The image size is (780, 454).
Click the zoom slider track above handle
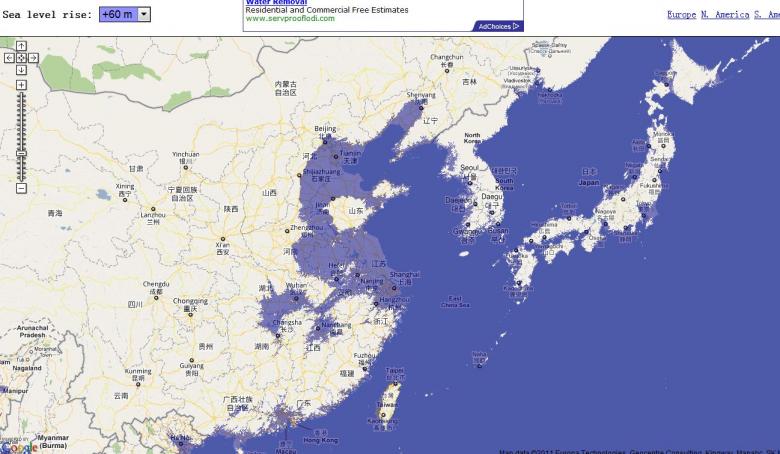(x=21, y=122)
